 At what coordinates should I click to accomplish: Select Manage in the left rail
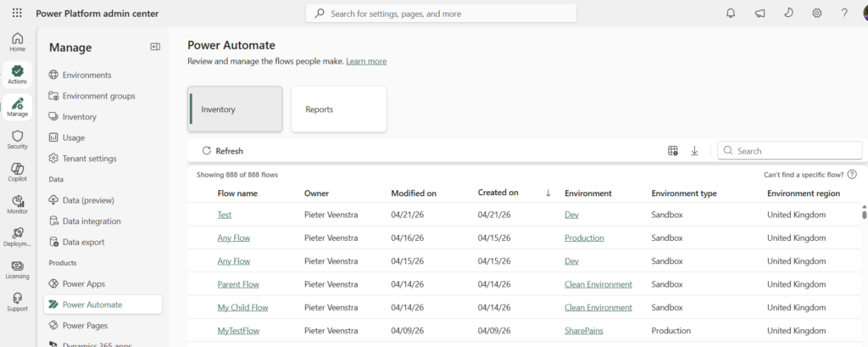[17, 107]
